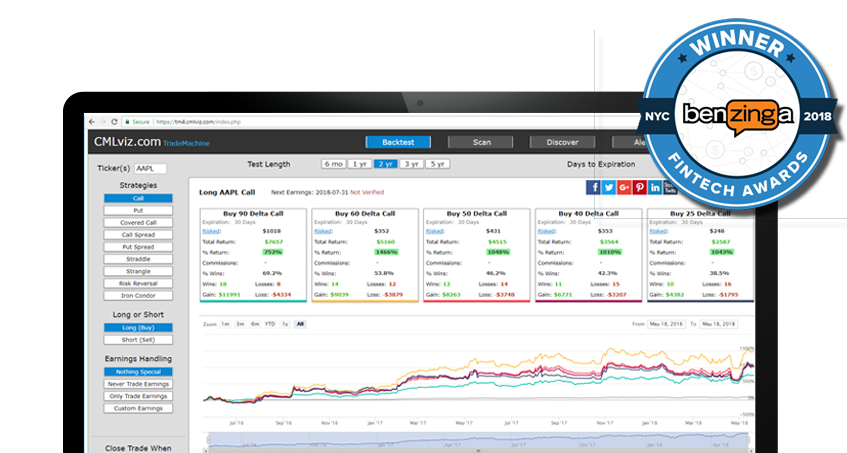This screenshot has width=847, height=453.
Task: Click the Not Verified earnings status
Action: 367,192
